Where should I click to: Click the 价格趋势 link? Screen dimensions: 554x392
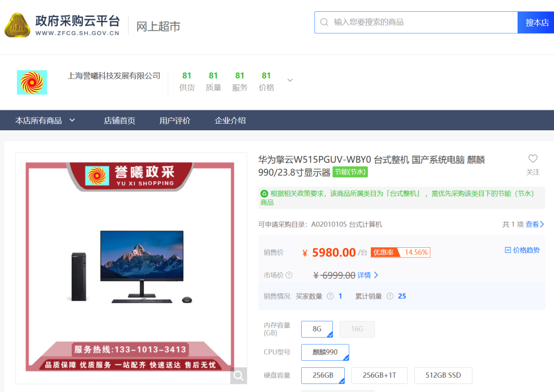[526, 250]
